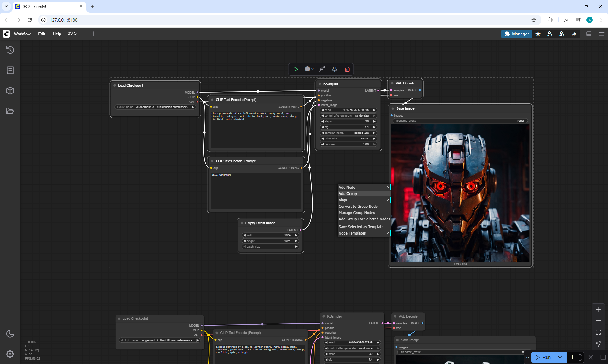Viewport: 608px width, 364px height.
Task: Open the workflows folder sidebar icon
Action: [x=10, y=111]
